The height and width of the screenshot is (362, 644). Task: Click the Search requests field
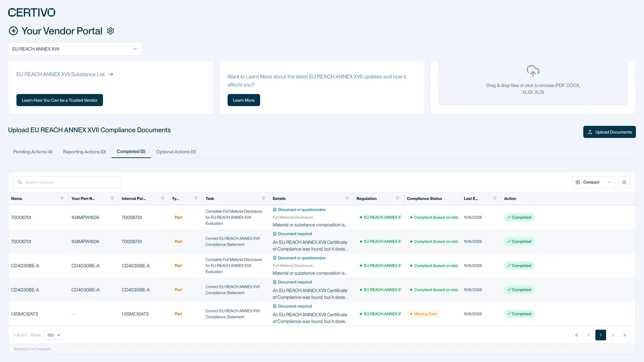point(67,182)
